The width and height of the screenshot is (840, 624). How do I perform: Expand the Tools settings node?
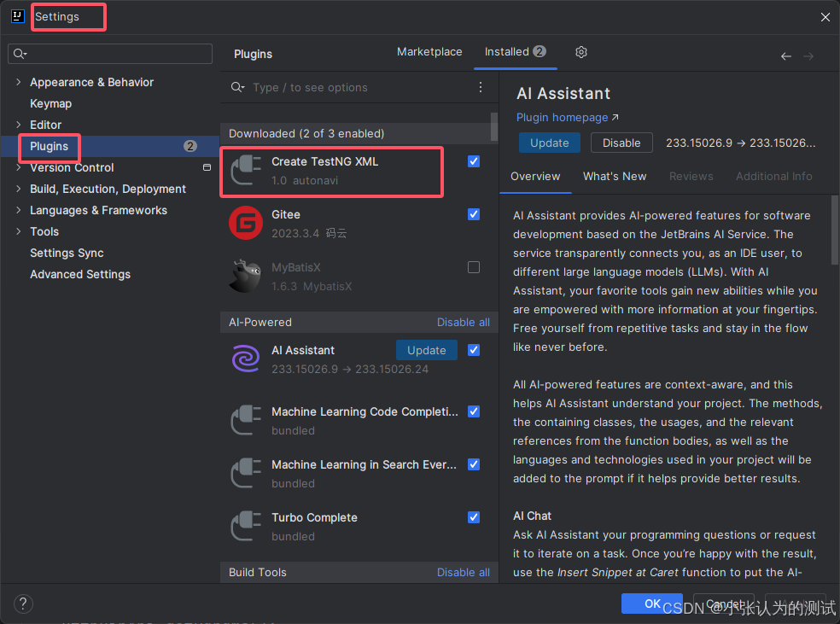tap(19, 231)
